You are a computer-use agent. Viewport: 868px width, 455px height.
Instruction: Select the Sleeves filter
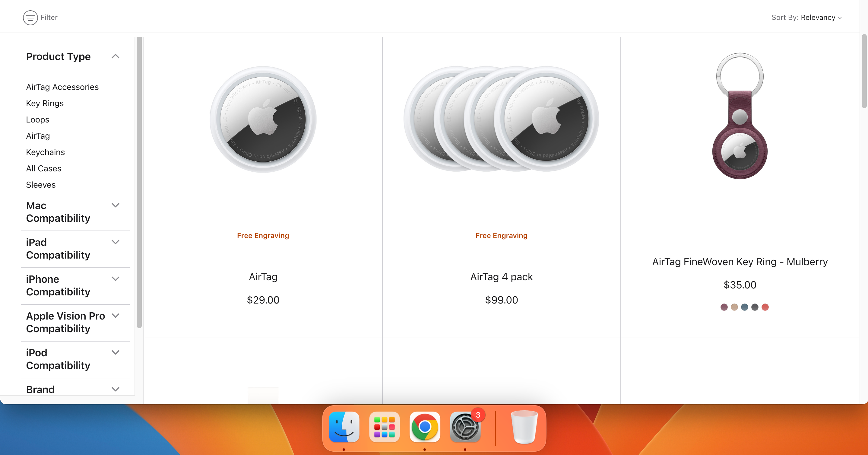click(41, 185)
